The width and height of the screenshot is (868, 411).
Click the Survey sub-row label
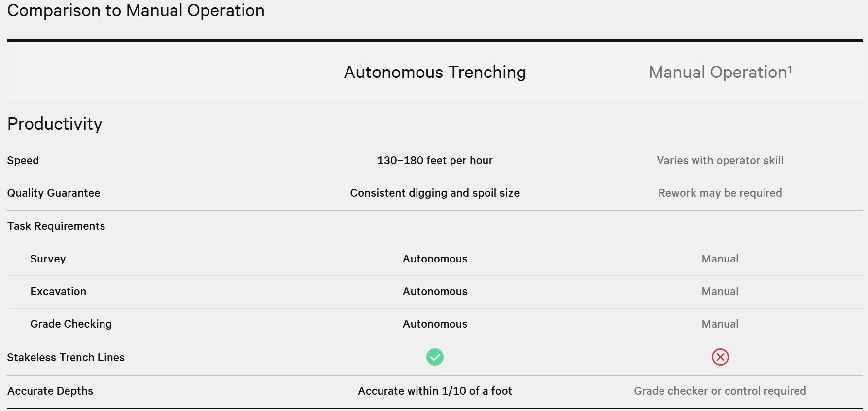(x=48, y=259)
